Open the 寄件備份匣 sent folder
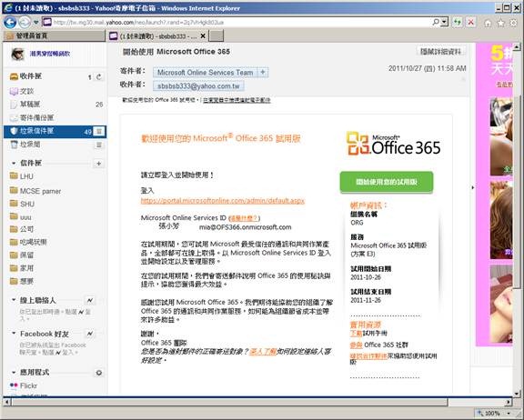Viewport: 524px width, 420px height. 36,117
